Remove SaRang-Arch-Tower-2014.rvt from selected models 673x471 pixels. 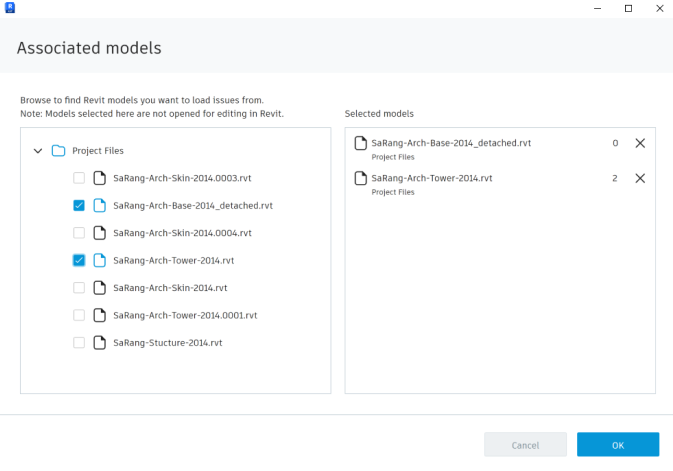(640, 178)
